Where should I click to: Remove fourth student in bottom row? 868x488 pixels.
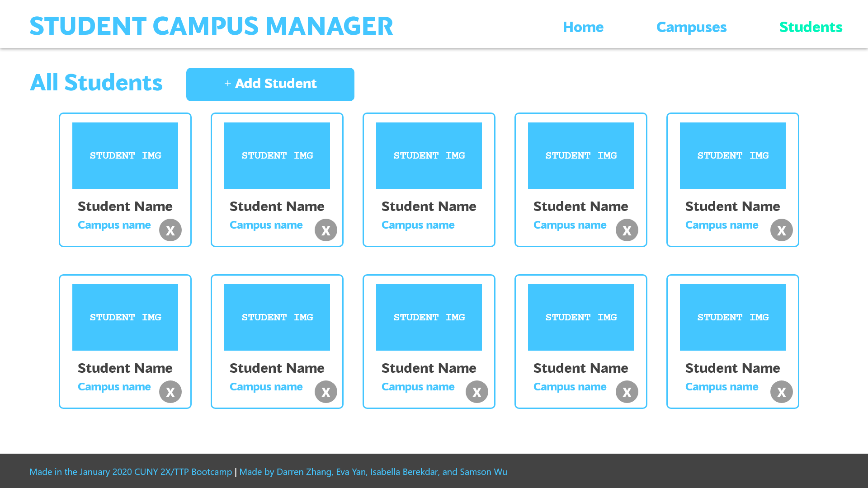pyautogui.click(x=627, y=392)
